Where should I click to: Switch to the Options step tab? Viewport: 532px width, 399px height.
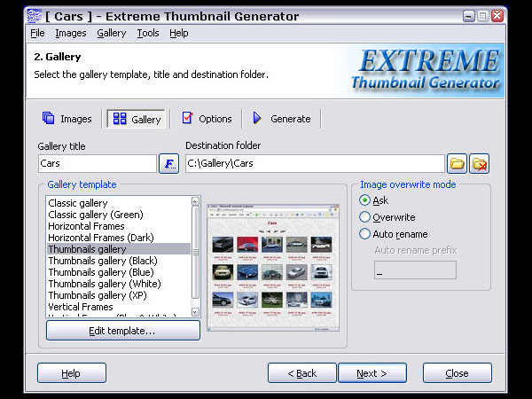click(207, 119)
